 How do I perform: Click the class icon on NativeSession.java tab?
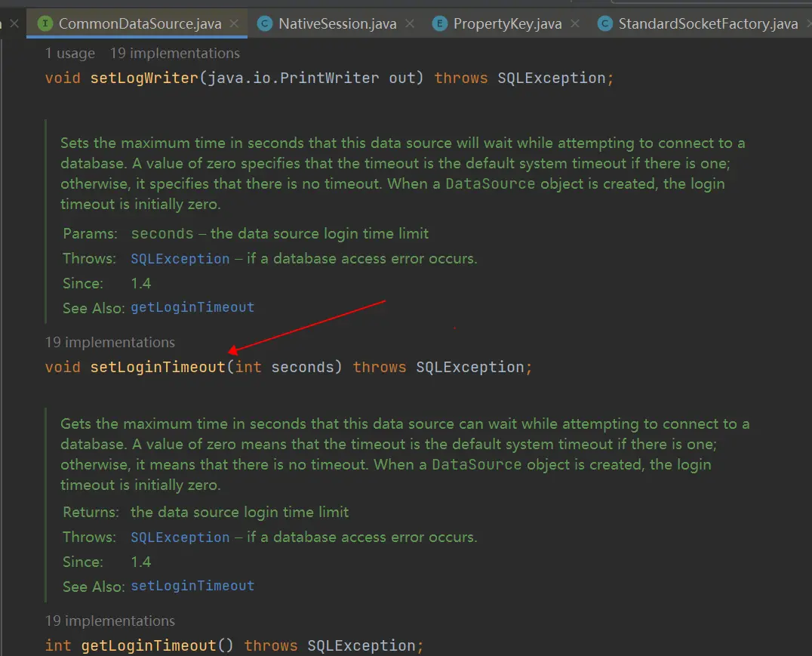tap(265, 23)
